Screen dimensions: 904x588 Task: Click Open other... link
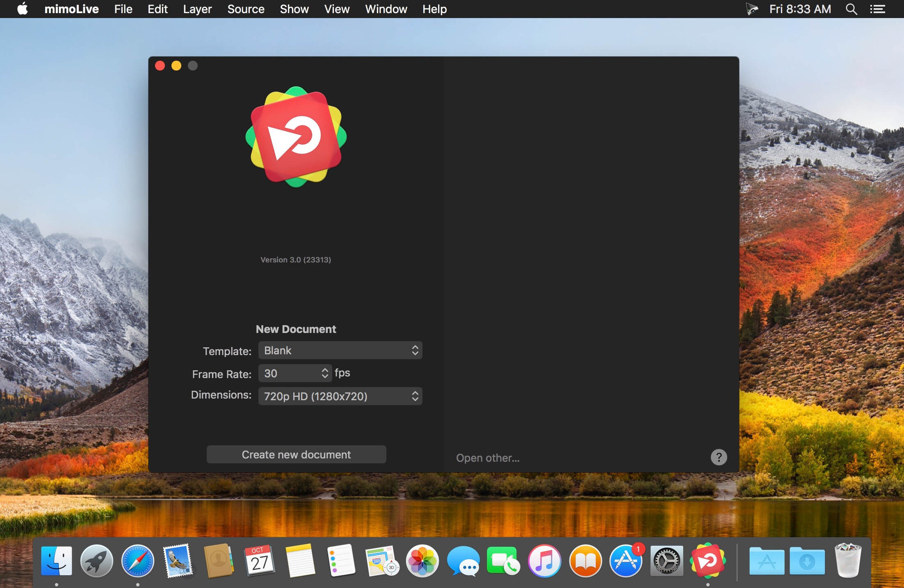pos(488,458)
